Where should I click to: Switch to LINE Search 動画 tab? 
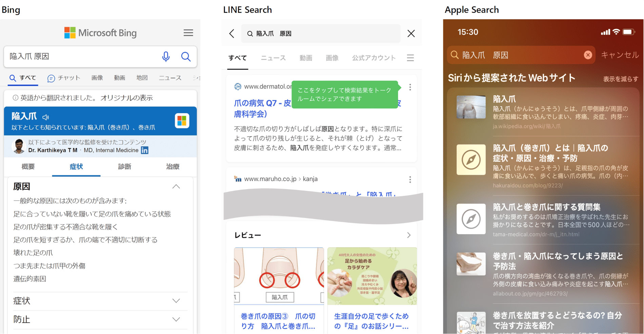pos(306,58)
